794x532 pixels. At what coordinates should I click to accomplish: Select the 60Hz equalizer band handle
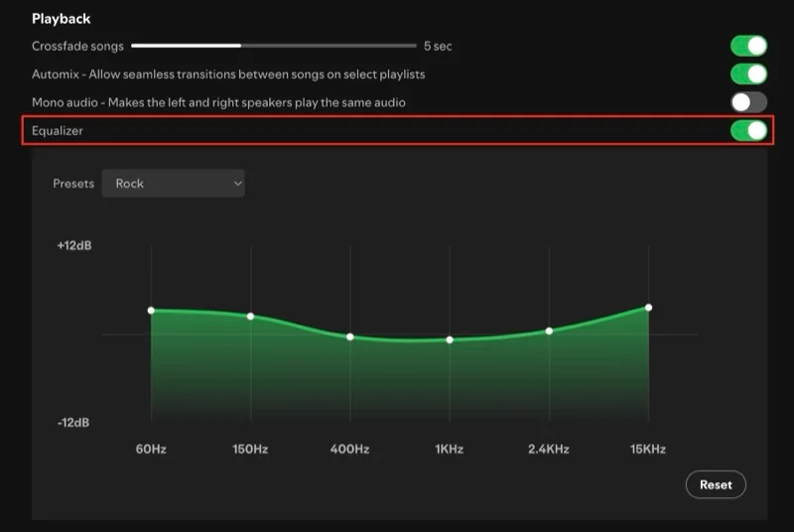pyautogui.click(x=151, y=311)
